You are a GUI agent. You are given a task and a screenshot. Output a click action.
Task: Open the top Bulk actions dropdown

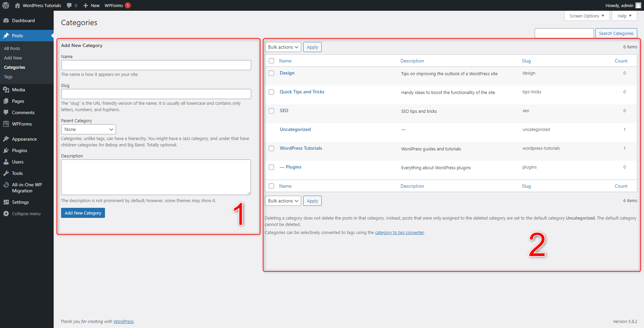283,47
